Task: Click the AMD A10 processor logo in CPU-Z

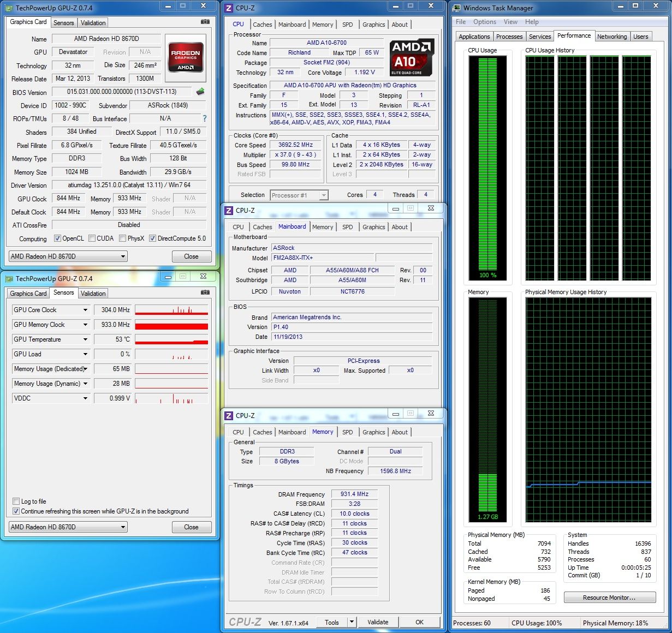Action: click(412, 57)
